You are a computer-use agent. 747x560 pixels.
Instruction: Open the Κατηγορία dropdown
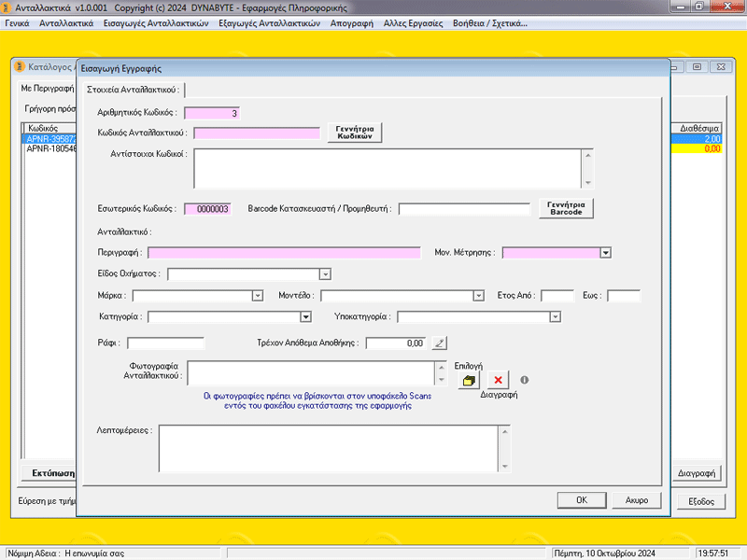(305, 317)
